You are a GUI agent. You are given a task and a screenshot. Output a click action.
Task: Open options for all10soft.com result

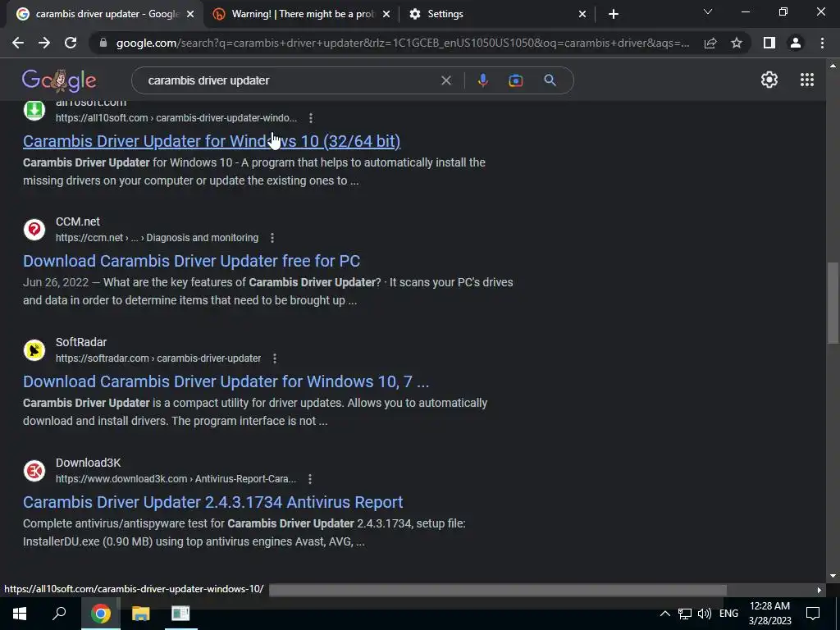point(311,118)
